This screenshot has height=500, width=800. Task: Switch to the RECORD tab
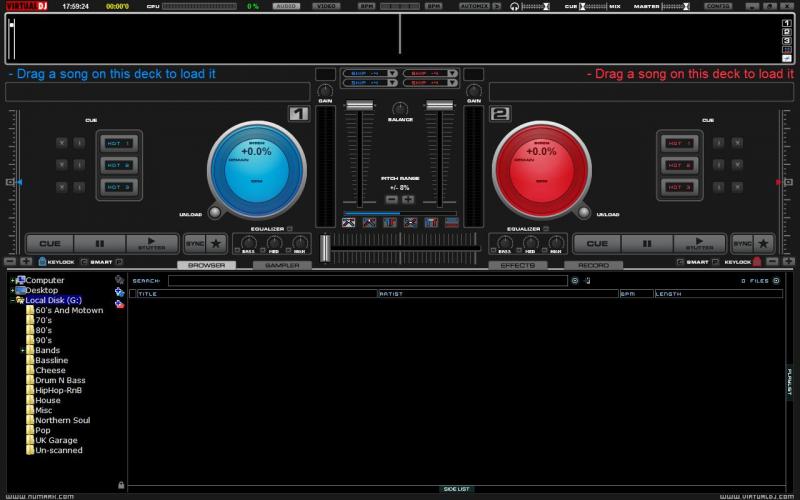click(x=593, y=265)
